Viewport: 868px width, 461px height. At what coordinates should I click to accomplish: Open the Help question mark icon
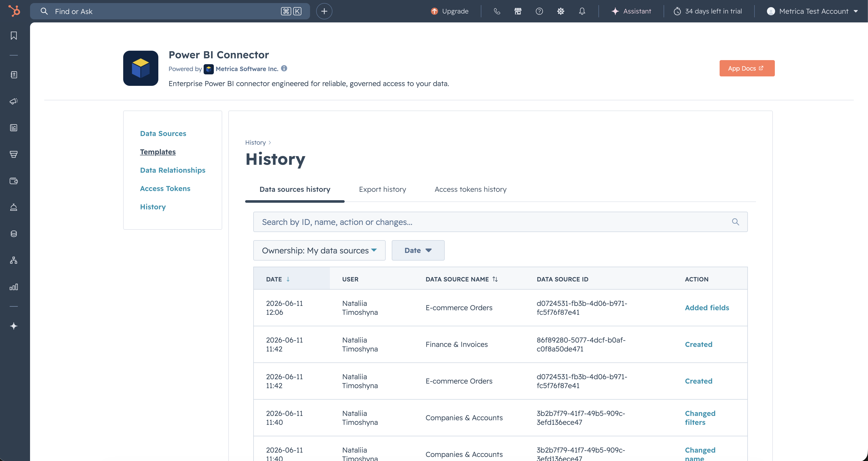click(539, 11)
